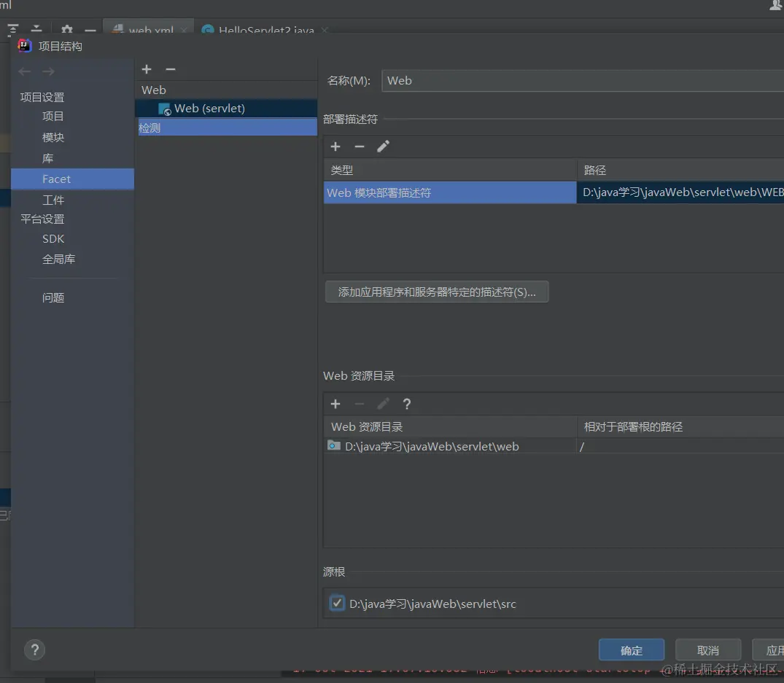
Task: Click the add facet plus icon
Action: pos(147,69)
